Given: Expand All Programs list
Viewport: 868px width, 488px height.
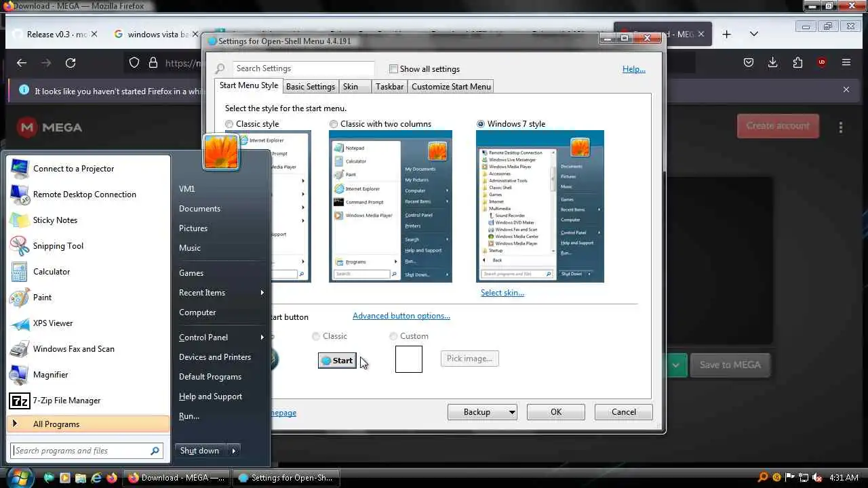Looking at the screenshot, I should (88, 424).
